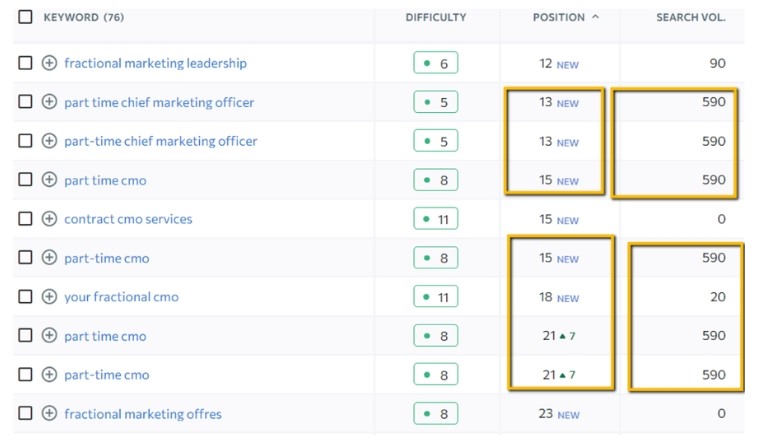Open the fractional marketing offres keyword link
This screenshot has height=437, width=761.
click(x=143, y=414)
